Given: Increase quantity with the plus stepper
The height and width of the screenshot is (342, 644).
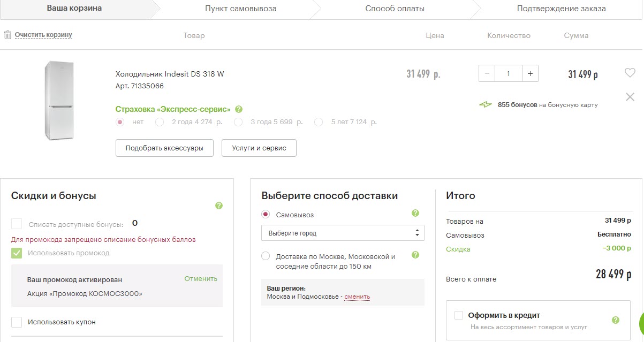Looking at the screenshot, I should [x=529, y=73].
